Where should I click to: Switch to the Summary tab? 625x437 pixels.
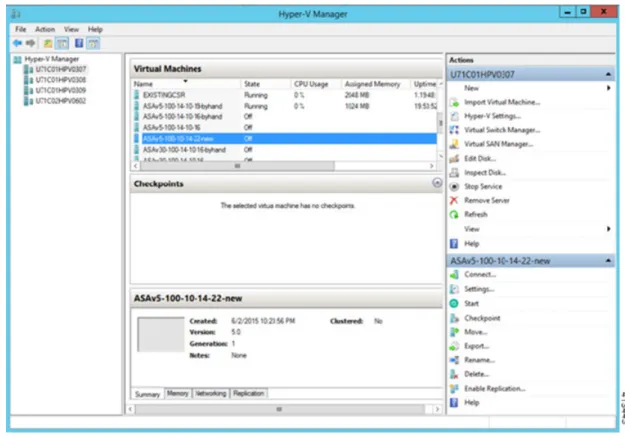click(147, 394)
